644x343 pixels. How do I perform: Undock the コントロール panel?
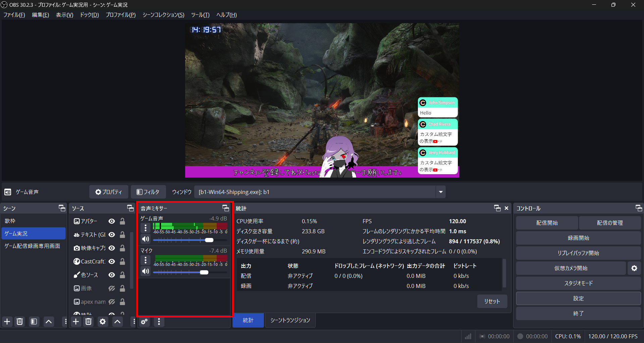[x=639, y=208]
